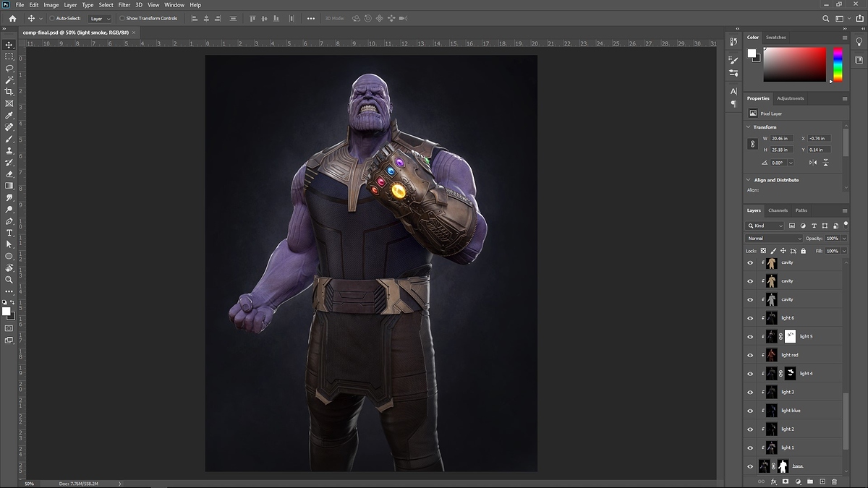This screenshot has height=488, width=868.
Task: Select the light 3 layer thumbnail
Action: coord(772,392)
